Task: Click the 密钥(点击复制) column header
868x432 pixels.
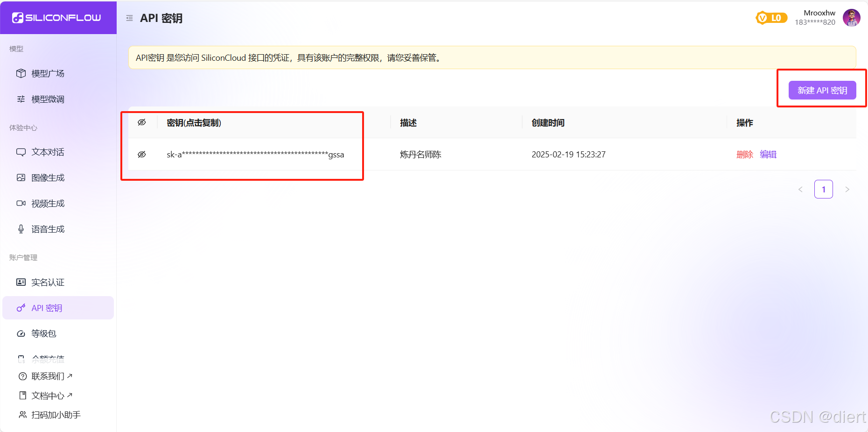Action: [194, 123]
